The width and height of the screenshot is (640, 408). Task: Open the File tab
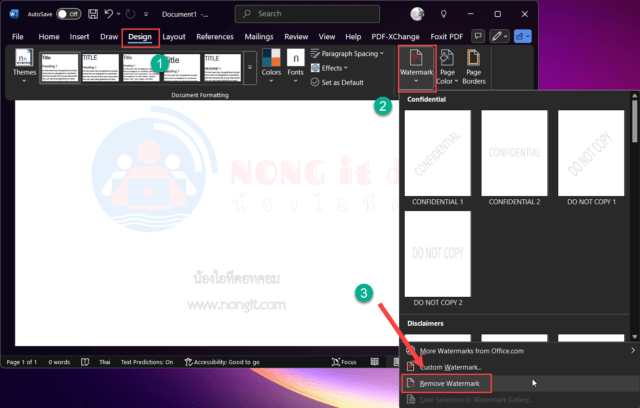click(x=18, y=37)
